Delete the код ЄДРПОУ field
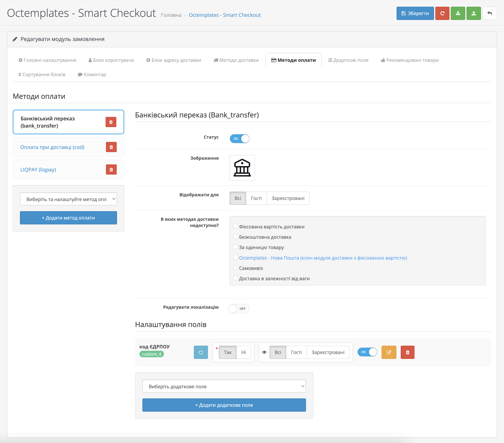The image size is (504, 443). [407, 352]
